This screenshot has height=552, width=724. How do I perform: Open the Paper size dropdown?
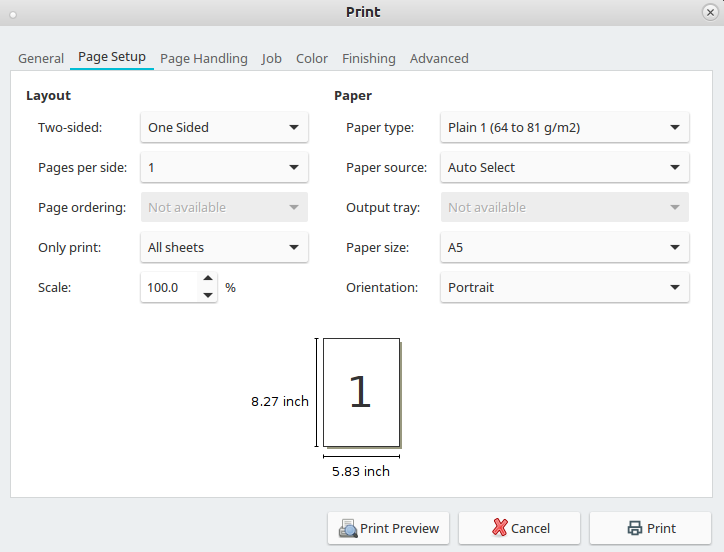tap(564, 247)
